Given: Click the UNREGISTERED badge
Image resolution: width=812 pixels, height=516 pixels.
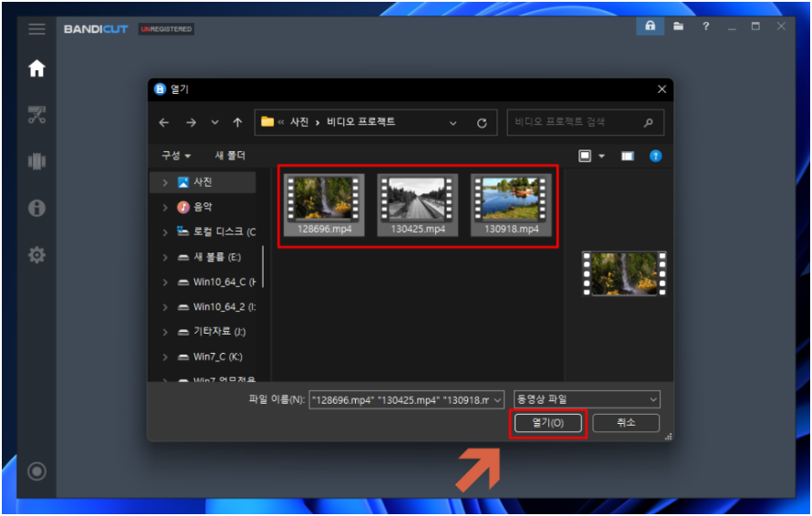Looking at the screenshot, I should pyautogui.click(x=166, y=29).
